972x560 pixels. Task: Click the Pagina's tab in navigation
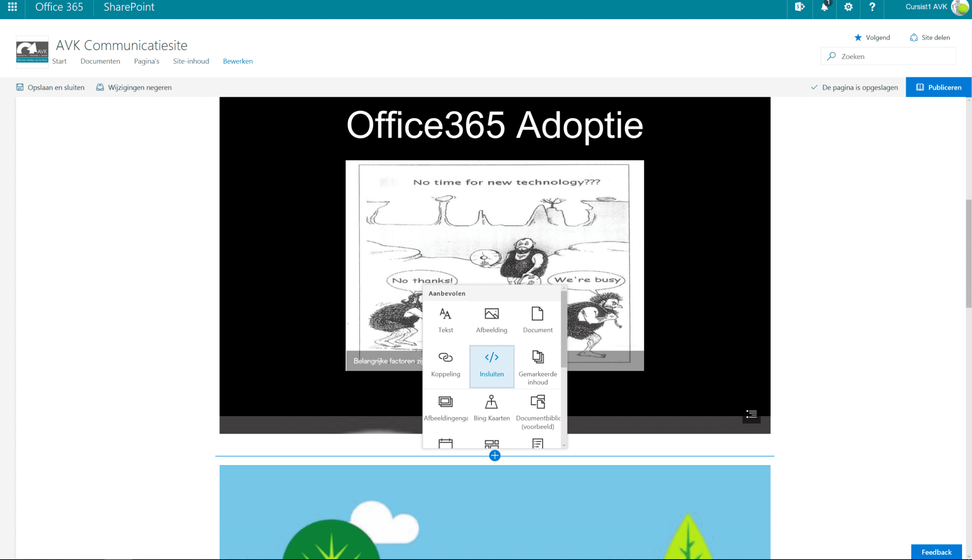click(146, 61)
